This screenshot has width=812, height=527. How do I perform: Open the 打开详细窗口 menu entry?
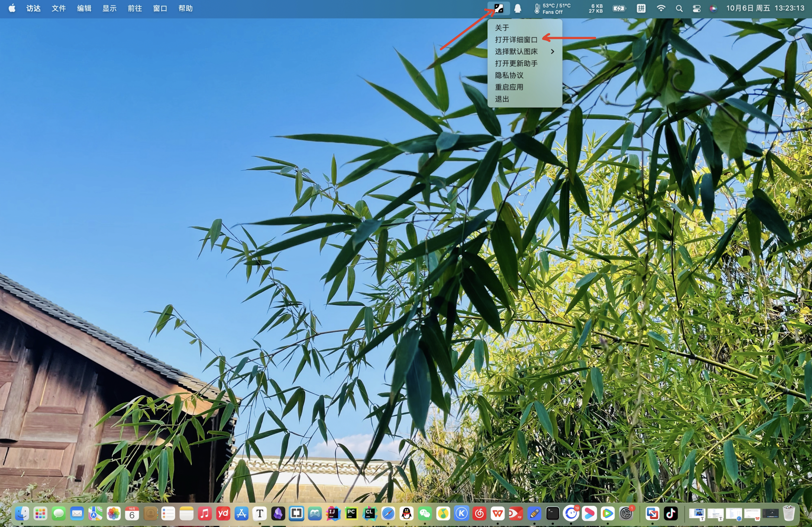coord(516,40)
